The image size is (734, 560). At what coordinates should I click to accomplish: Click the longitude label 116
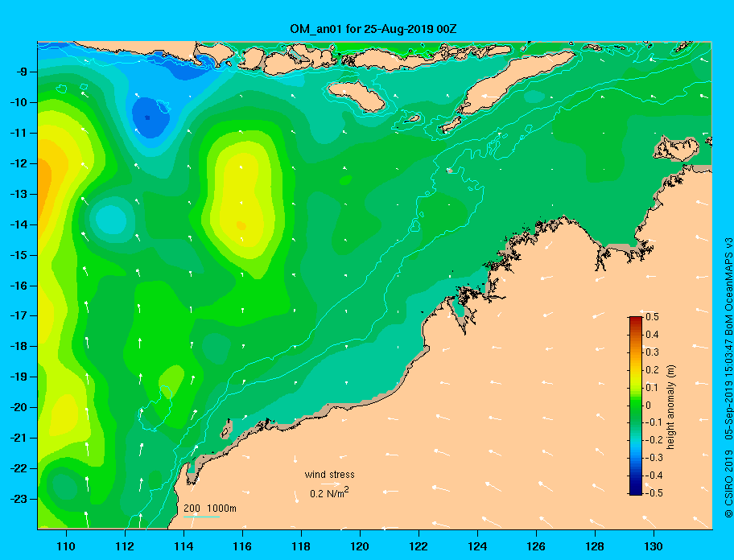tap(242, 546)
